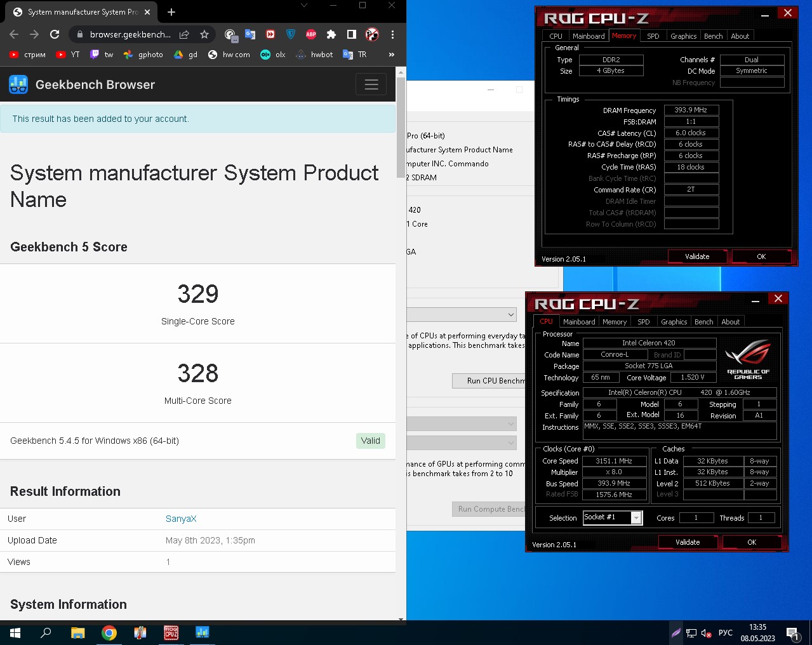Reload the Geekbench page in Chrome
The width and height of the screenshot is (812, 645).
pos(55,34)
